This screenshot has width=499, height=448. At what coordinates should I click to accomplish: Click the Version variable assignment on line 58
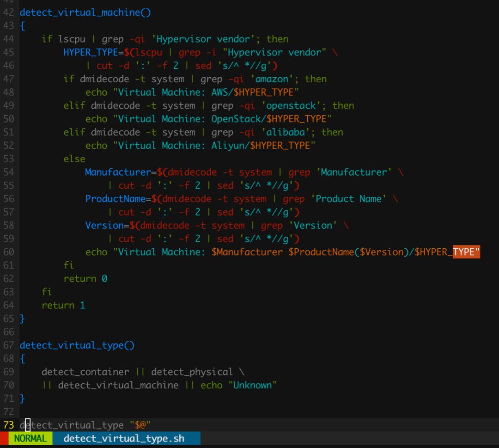[104, 226]
